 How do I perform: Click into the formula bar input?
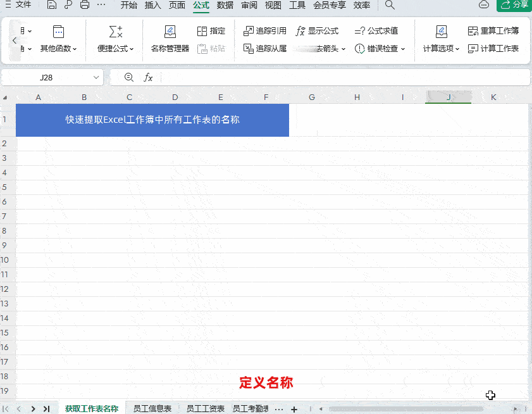[344, 78]
